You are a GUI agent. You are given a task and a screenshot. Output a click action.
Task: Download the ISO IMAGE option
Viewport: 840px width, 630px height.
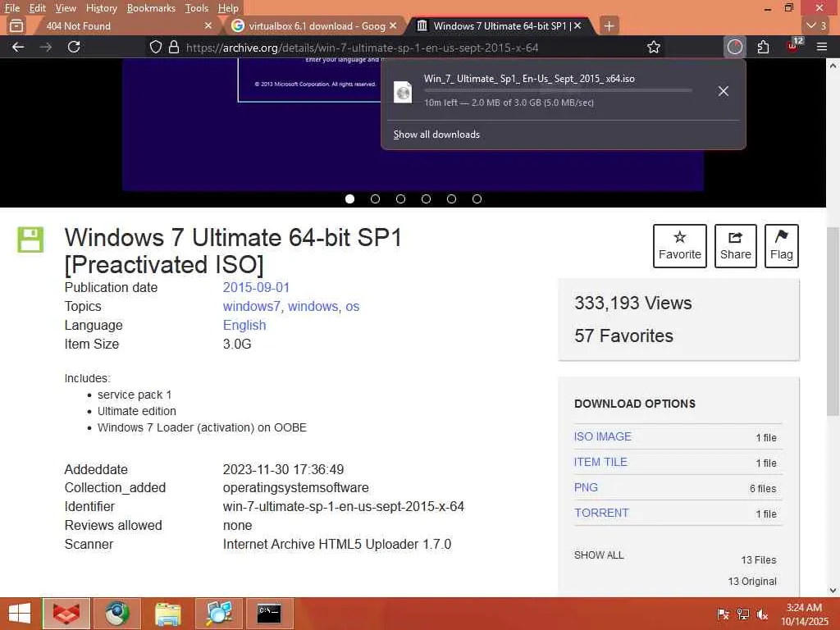click(x=603, y=436)
